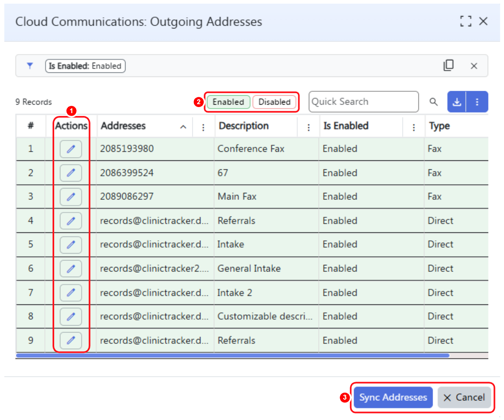The width and height of the screenshot is (504, 420).
Task: Edit the Customizable description row
Action: 71,317
